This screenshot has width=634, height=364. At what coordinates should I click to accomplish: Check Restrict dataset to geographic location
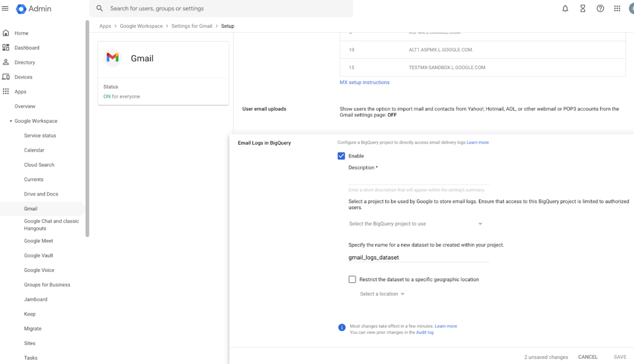coord(352,280)
